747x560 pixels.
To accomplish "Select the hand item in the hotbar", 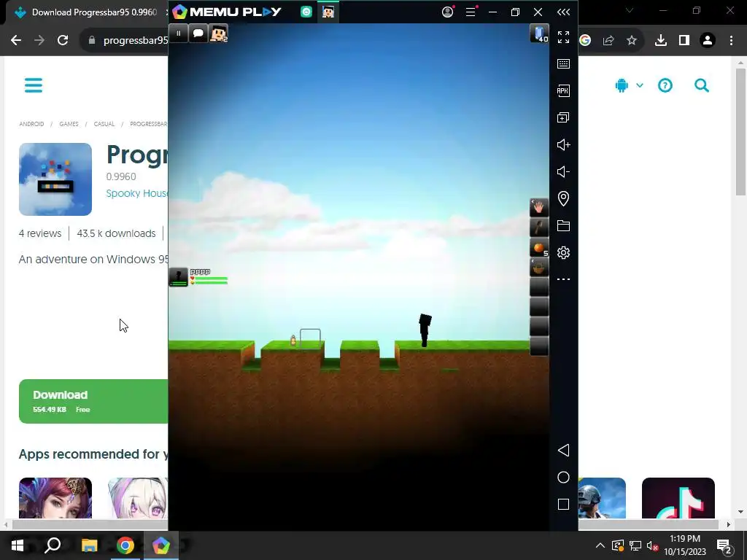I will pos(539,208).
